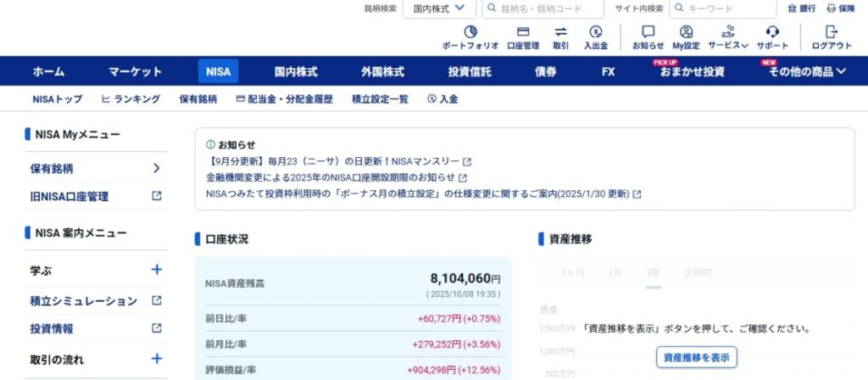Viewport: 868px width, 380px height.
Task: Open 投資信託 in main navigation
Action: click(470, 71)
